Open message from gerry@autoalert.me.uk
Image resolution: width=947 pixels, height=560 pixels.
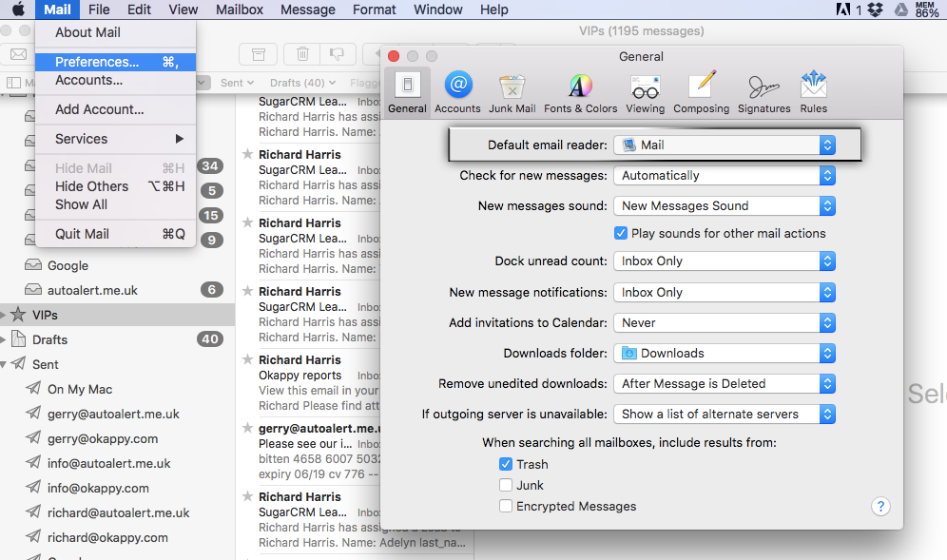click(309, 452)
